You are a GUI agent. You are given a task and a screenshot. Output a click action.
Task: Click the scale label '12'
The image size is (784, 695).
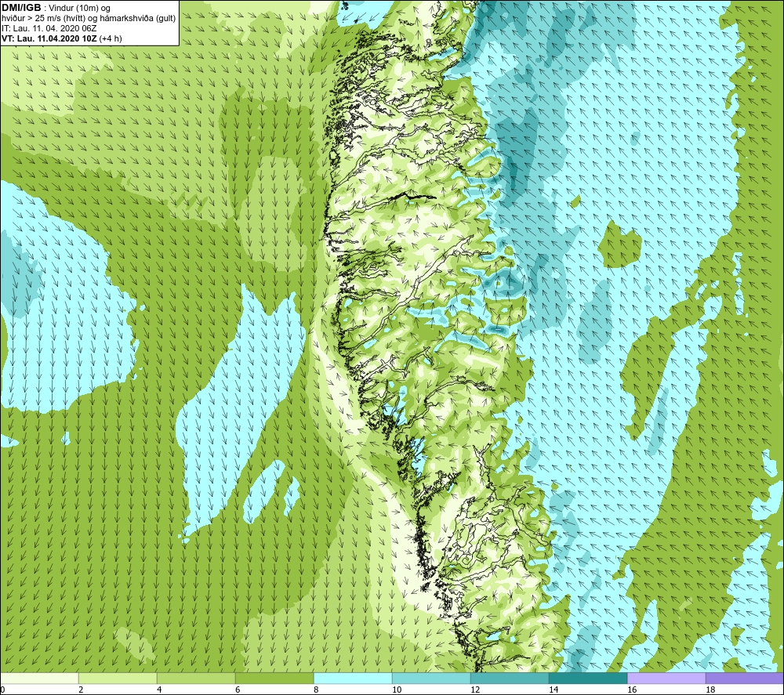tap(475, 690)
